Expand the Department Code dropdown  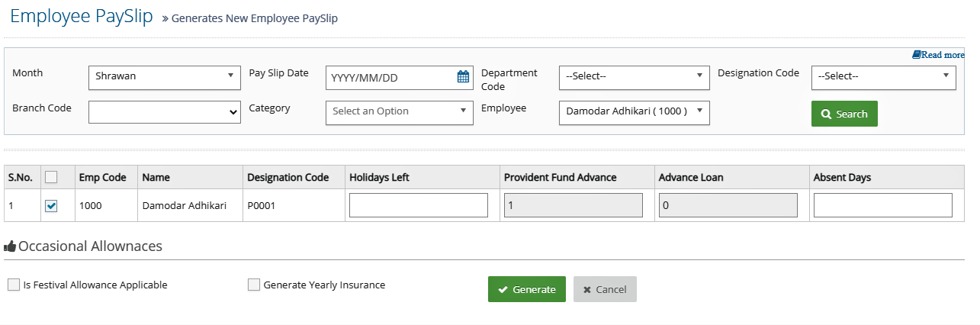click(x=635, y=77)
